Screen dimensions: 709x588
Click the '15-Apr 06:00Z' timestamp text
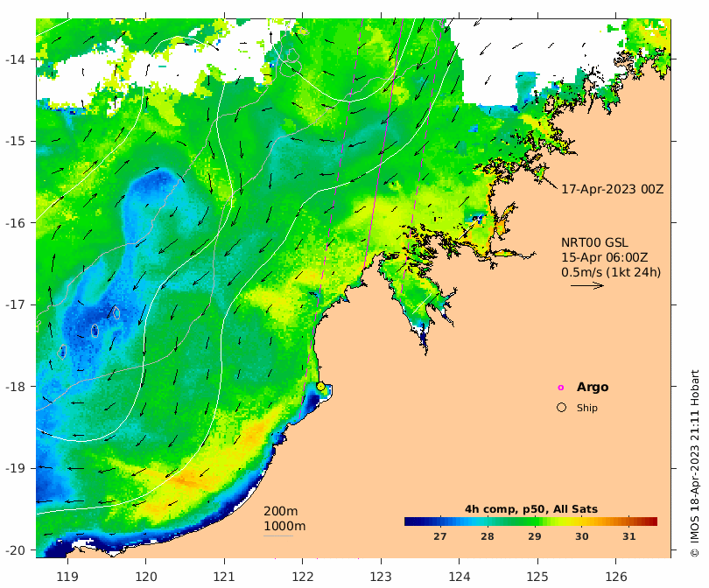click(x=605, y=257)
